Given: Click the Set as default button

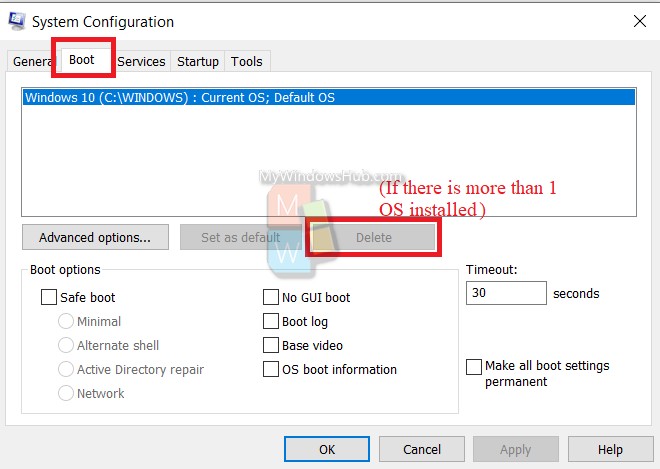Looking at the screenshot, I should pyautogui.click(x=241, y=237).
